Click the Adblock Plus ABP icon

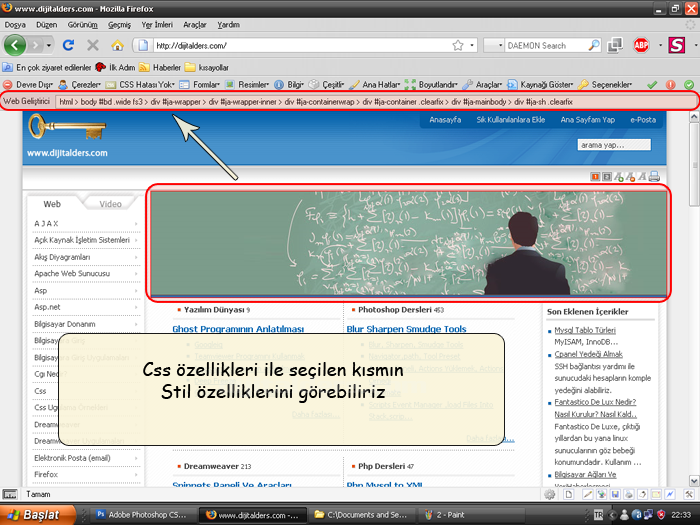pos(641,45)
